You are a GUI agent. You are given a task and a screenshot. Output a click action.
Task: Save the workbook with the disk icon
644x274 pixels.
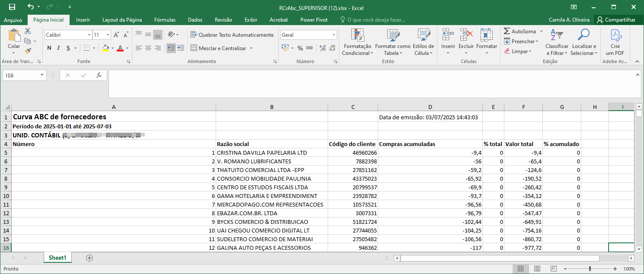(12, 7)
